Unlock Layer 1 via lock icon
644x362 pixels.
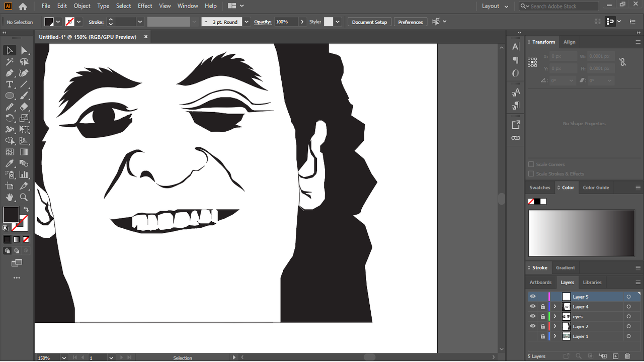pos(543,336)
